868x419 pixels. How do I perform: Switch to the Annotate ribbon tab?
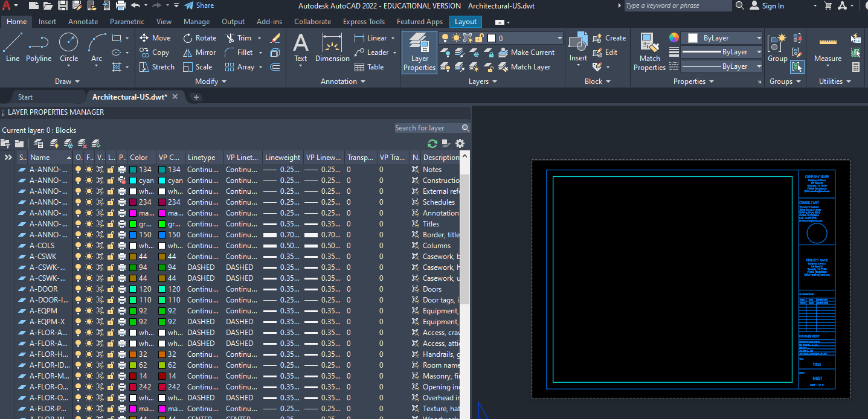pos(83,21)
